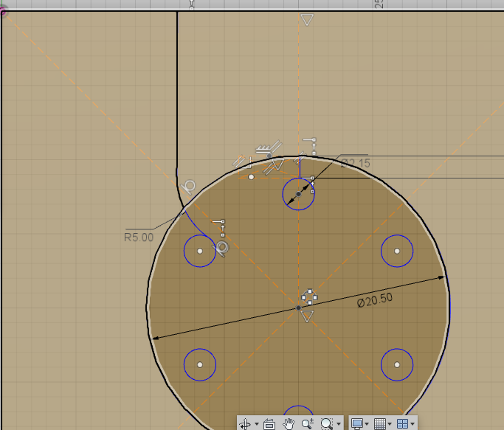Select the upper-left hole center point
Screen dimensions: 504x430
coord(200,251)
